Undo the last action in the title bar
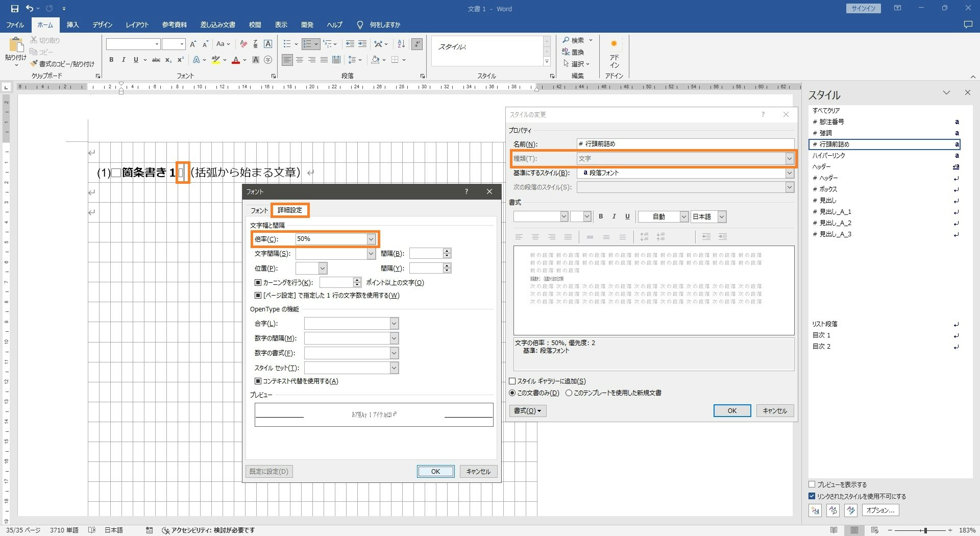 [30, 9]
